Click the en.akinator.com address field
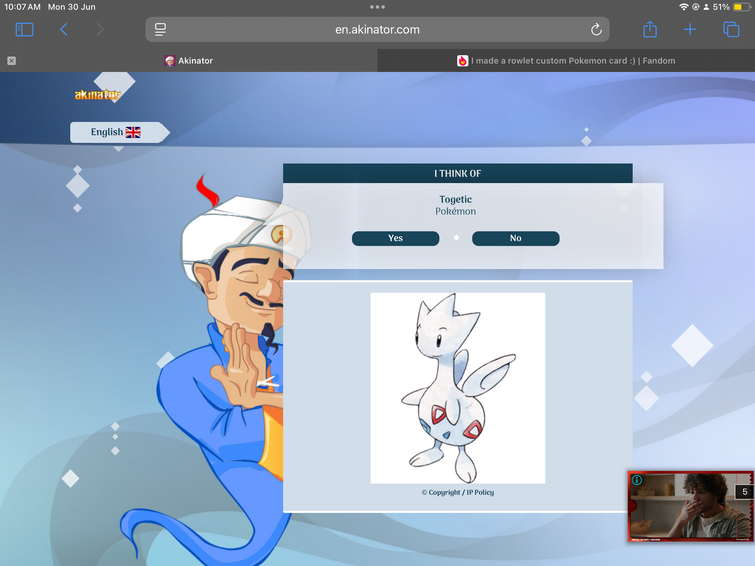755x566 pixels. [378, 30]
